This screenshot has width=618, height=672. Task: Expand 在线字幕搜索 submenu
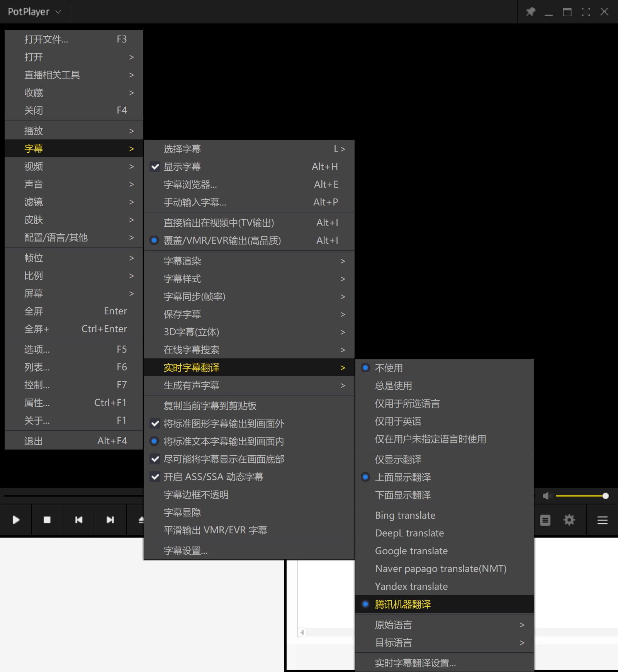[250, 350]
